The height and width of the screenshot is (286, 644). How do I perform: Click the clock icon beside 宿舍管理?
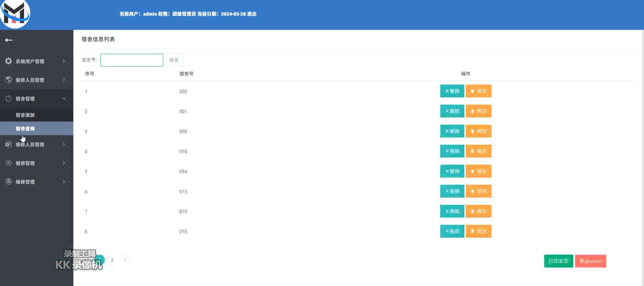[8, 98]
